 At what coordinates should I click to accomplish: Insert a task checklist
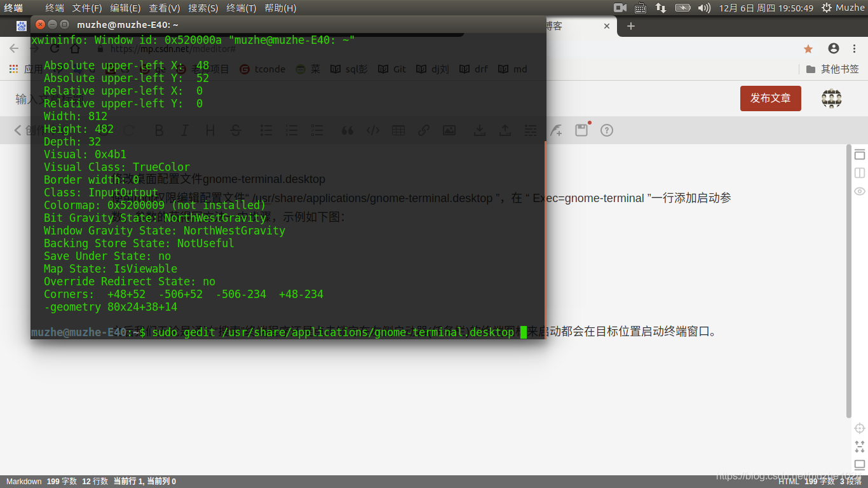pos(317,130)
